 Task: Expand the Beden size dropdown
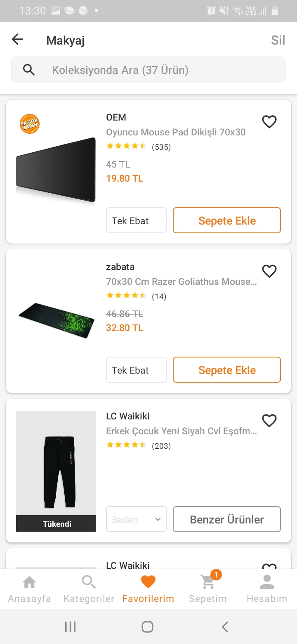tap(136, 519)
